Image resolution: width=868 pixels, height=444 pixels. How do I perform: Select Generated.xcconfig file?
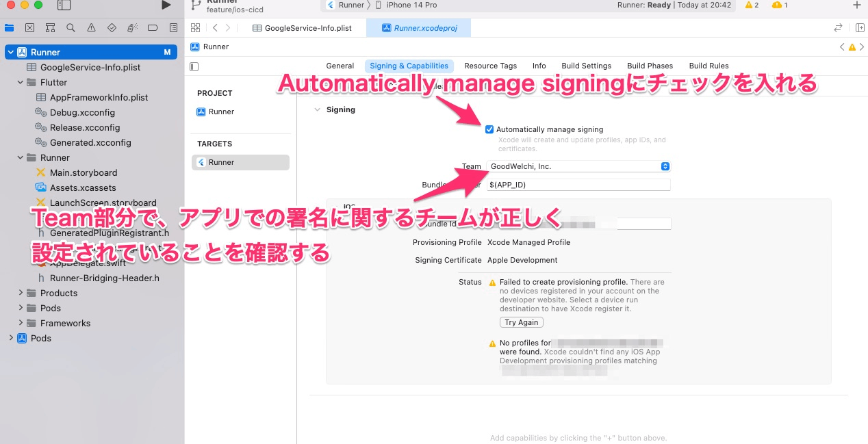(92, 142)
